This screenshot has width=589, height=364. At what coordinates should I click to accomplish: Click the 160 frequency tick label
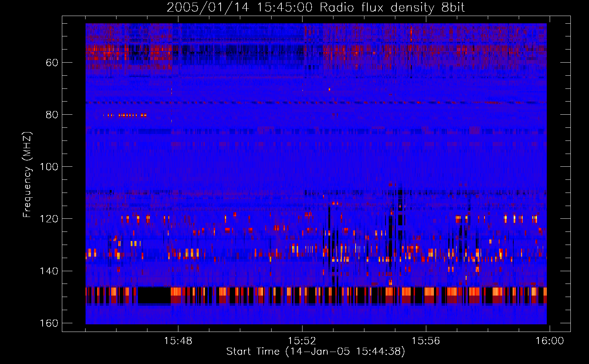click(49, 323)
